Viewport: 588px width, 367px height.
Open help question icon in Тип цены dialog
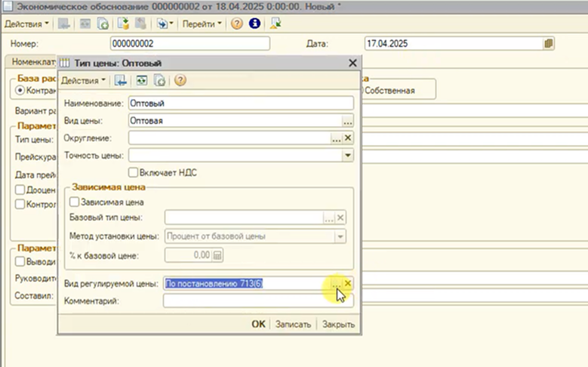tap(180, 81)
